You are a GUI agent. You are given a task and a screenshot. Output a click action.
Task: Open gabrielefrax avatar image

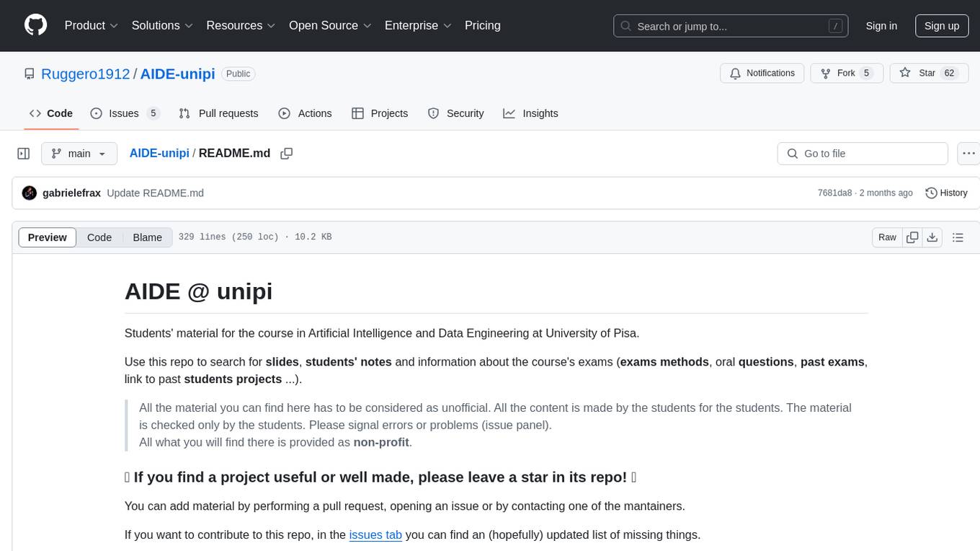tap(30, 193)
